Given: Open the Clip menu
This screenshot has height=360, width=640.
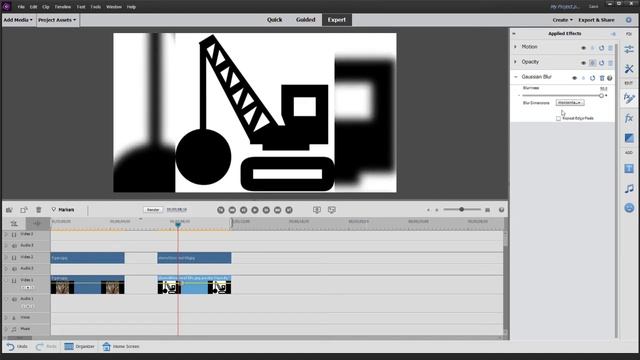Looking at the screenshot, I should click(x=46, y=7).
